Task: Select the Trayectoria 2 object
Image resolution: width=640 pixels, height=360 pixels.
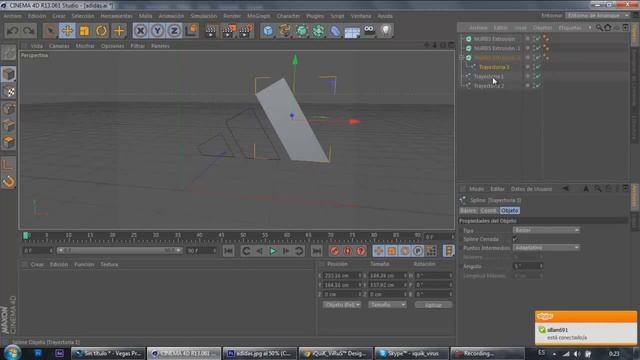Action: [x=489, y=86]
